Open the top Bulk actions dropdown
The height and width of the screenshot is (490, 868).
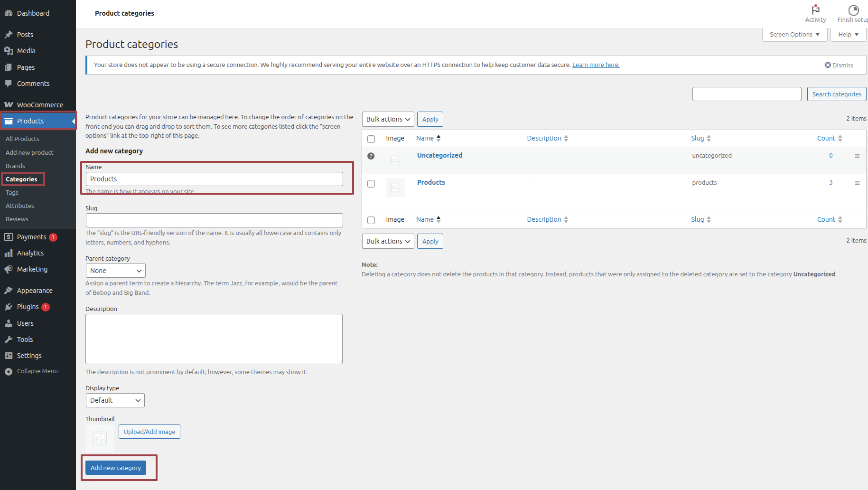pyautogui.click(x=388, y=119)
